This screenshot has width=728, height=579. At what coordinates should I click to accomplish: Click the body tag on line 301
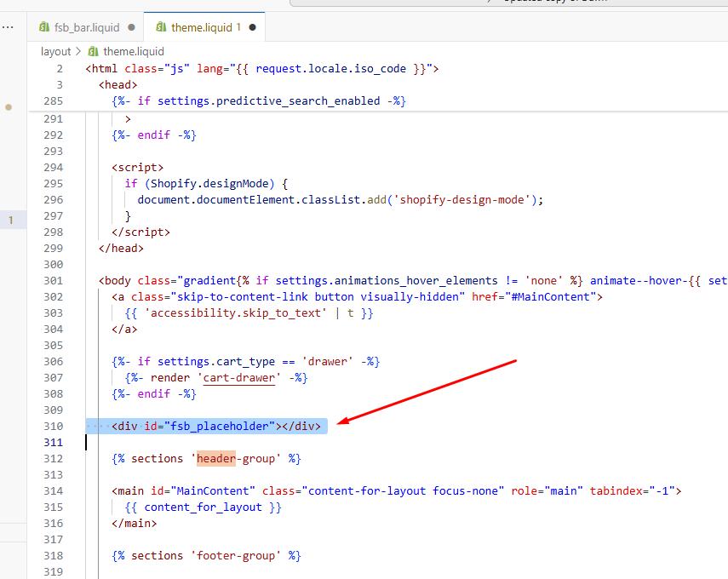[413, 280]
